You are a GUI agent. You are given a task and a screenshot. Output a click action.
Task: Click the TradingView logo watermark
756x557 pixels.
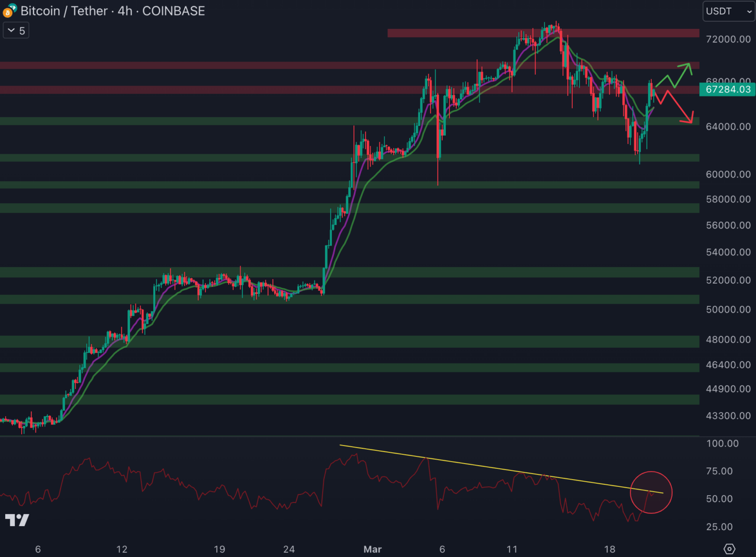[x=17, y=520]
